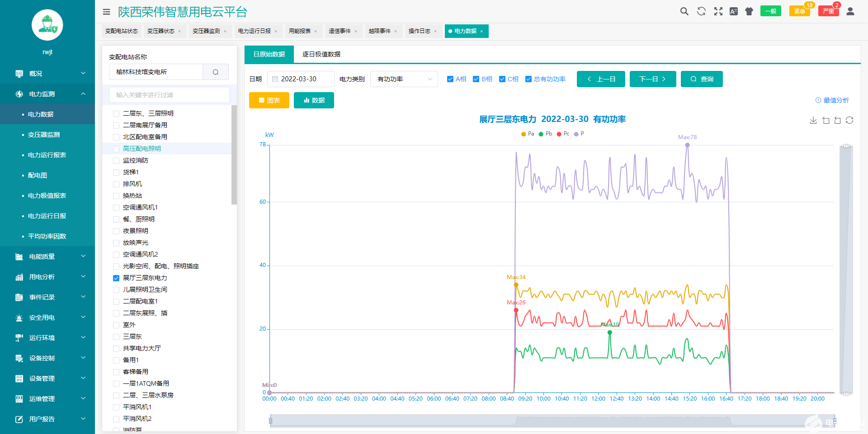This screenshot has width=868, height=434.
Task: Activate the chart zoom selection tool
Action: coord(826,121)
